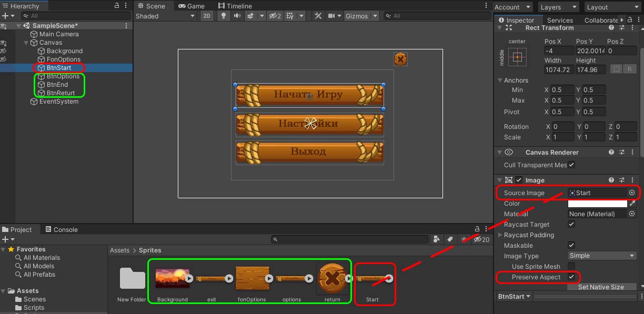The height and width of the screenshot is (314, 644).
Task: Toggle 2D view mode in Scene
Action: 207,16
